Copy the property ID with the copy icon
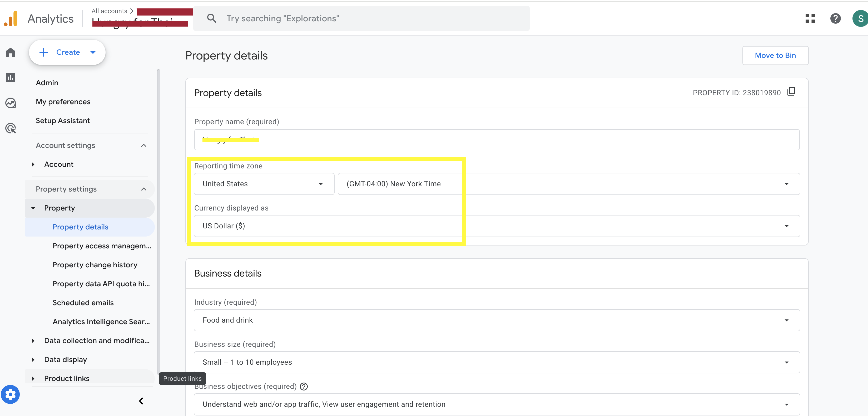The height and width of the screenshot is (416, 868). (x=791, y=92)
